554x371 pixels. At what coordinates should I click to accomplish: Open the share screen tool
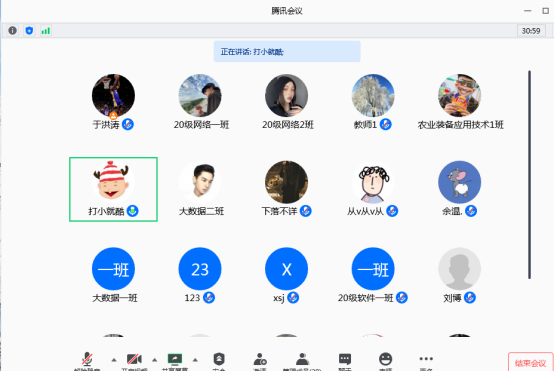click(x=175, y=360)
